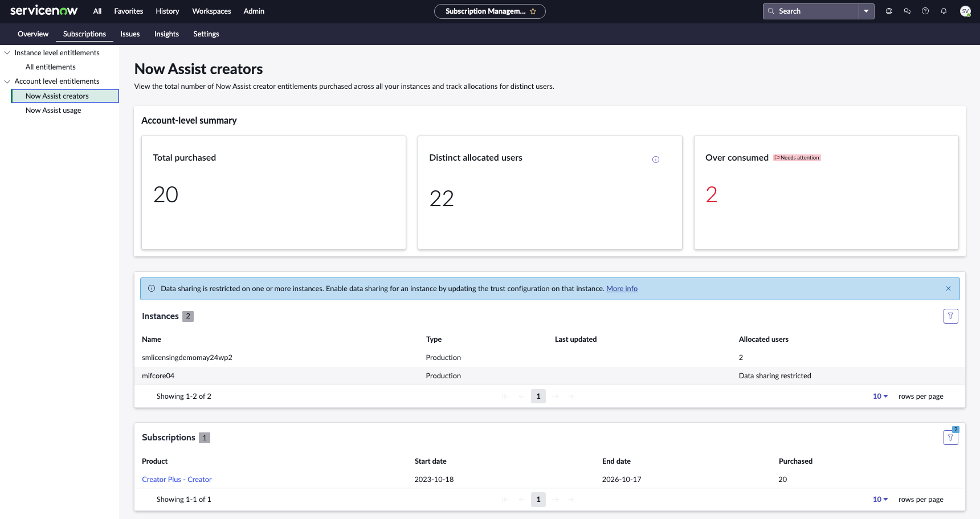The image size is (980, 519).
Task: Go to next page of Instances table
Action: click(556, 397)
